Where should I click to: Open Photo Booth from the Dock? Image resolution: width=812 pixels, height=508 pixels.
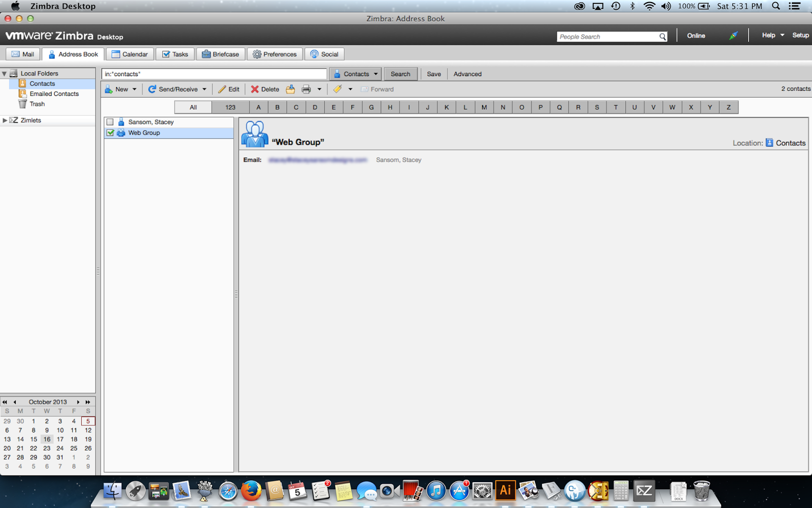[x=413, y=491]
